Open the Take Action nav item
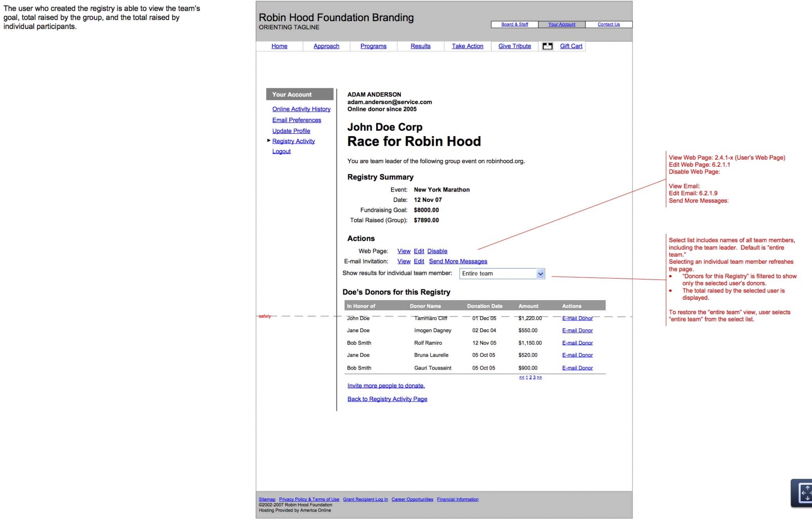The width and height of the screenshot is (812, 522). pos(467,46)
